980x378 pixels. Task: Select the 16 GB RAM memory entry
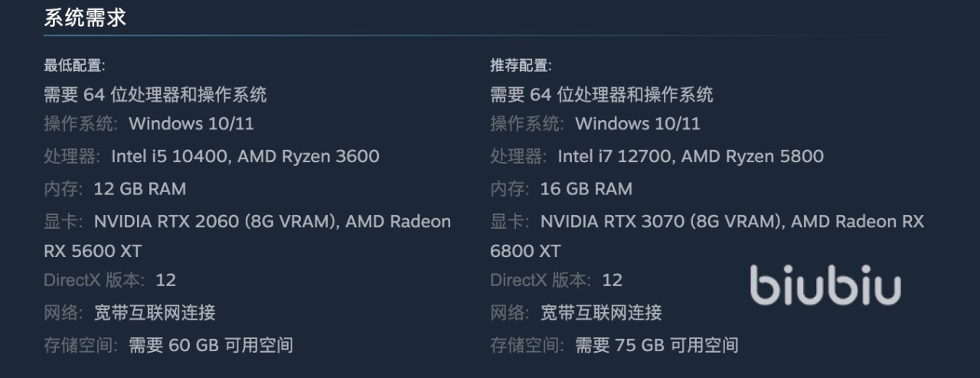(x=586, y=189)
